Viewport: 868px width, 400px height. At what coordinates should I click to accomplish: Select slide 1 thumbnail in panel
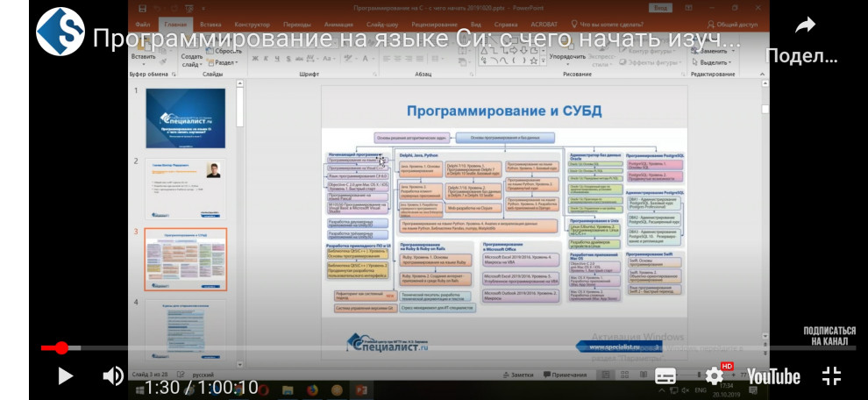pyautogui.click(x=185, y=118)
